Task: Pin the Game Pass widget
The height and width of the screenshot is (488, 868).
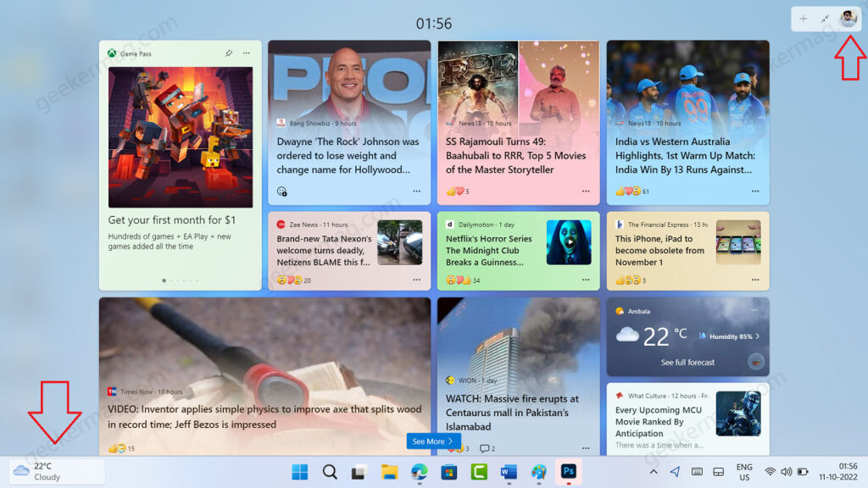Action: click(229, 53)
